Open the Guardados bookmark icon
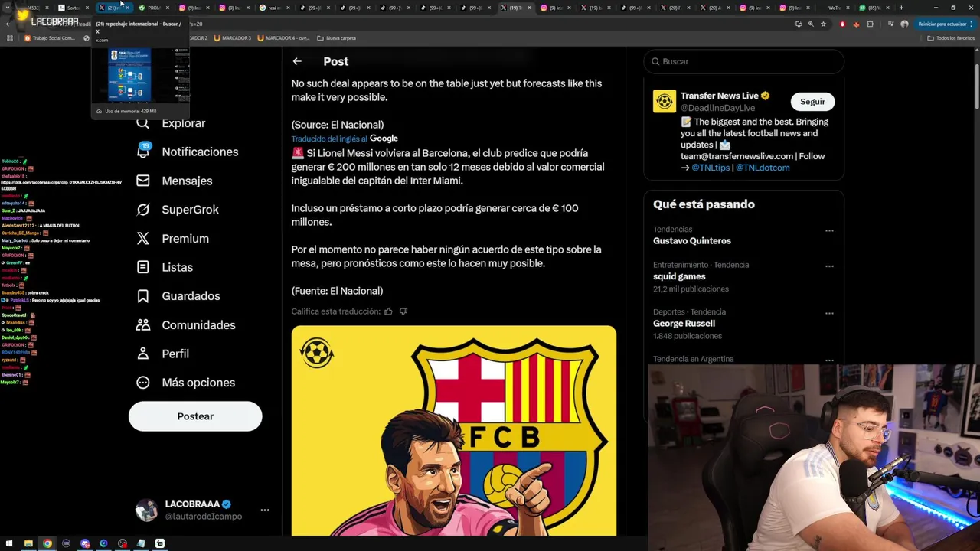The height and width of the screenshot is (551, 980). point(143,296)
